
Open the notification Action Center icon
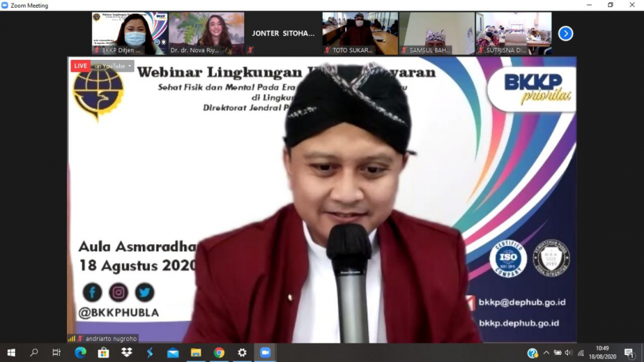click(629, 352)
